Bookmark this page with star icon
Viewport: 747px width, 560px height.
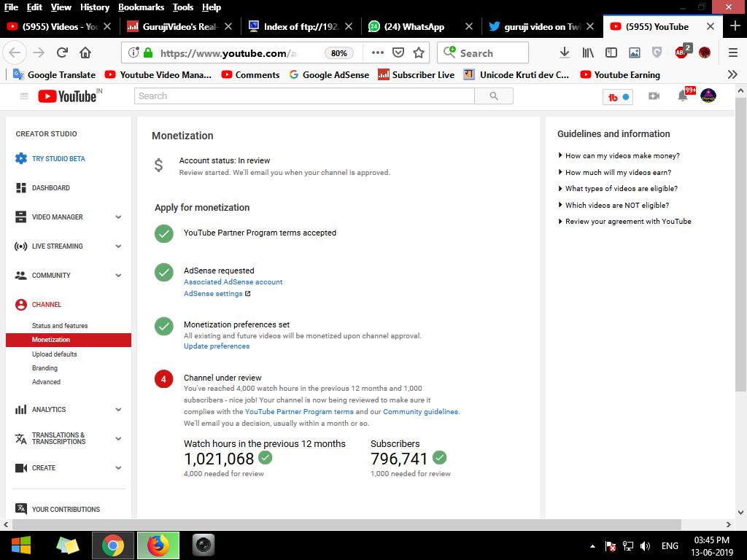(419, 52)
